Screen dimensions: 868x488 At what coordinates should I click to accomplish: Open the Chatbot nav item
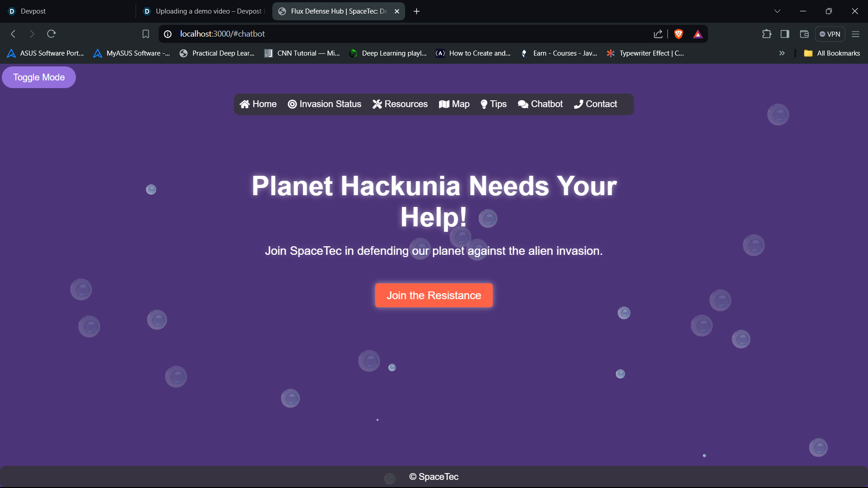(x=540, y=104)
